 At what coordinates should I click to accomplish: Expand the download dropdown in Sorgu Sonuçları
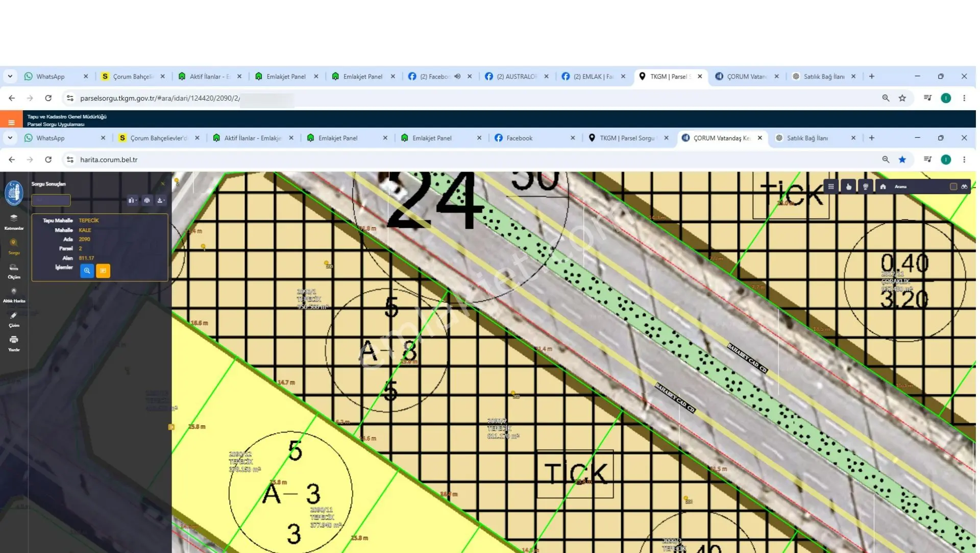pos(161,200)
